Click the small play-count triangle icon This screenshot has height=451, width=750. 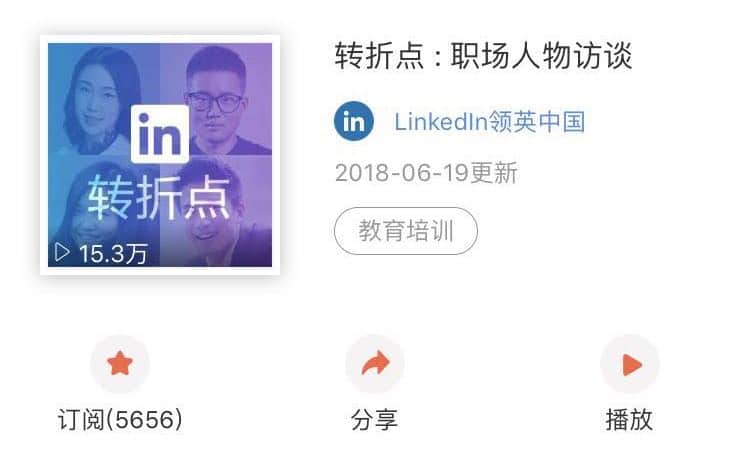coord(62,252)
